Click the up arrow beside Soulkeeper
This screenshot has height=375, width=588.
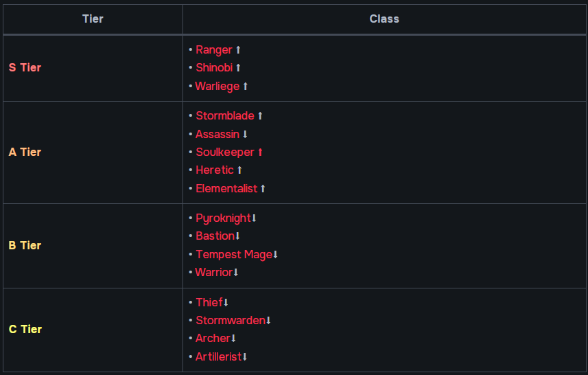(x=260, y=152)
